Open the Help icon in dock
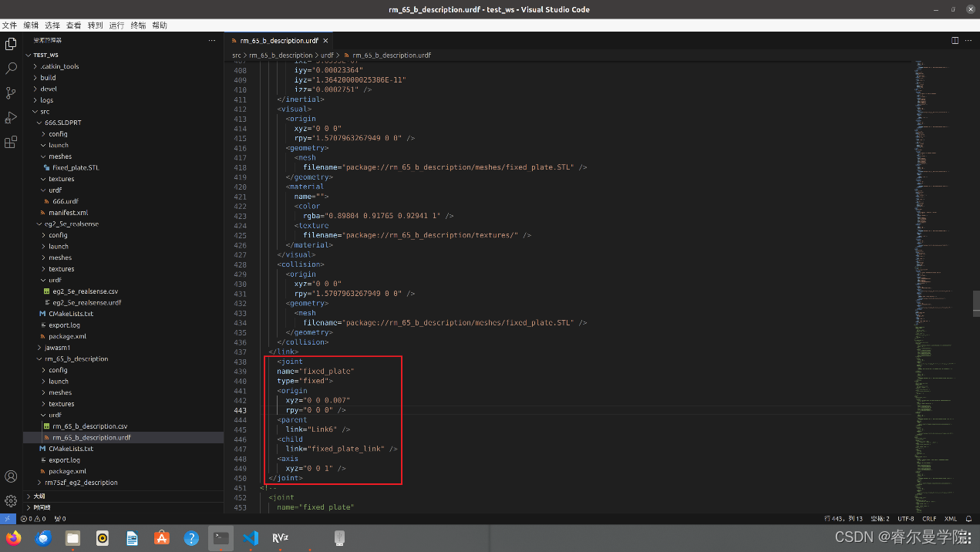Screen dimensions: 980x552 191,538
